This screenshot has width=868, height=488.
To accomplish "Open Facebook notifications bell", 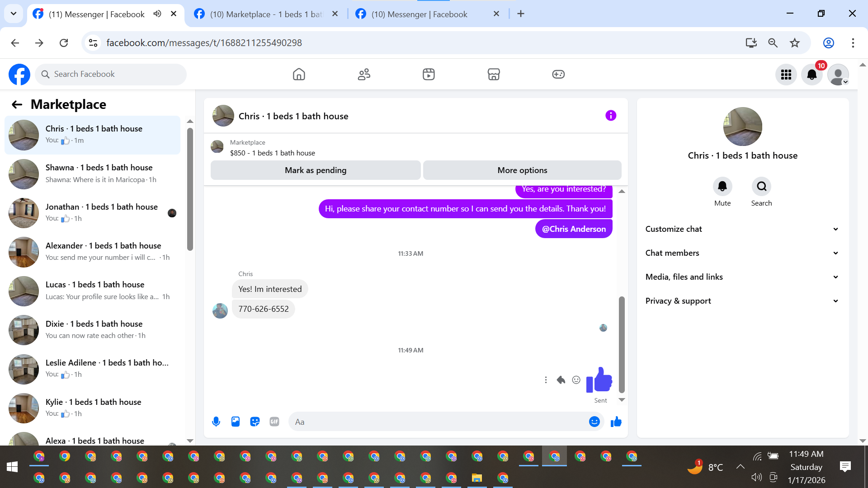I will [x=812, y=75].
